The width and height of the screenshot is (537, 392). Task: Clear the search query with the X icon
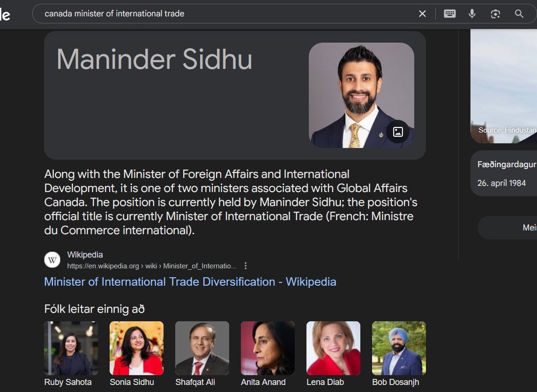pyautogui.click(x=422, y=14)
